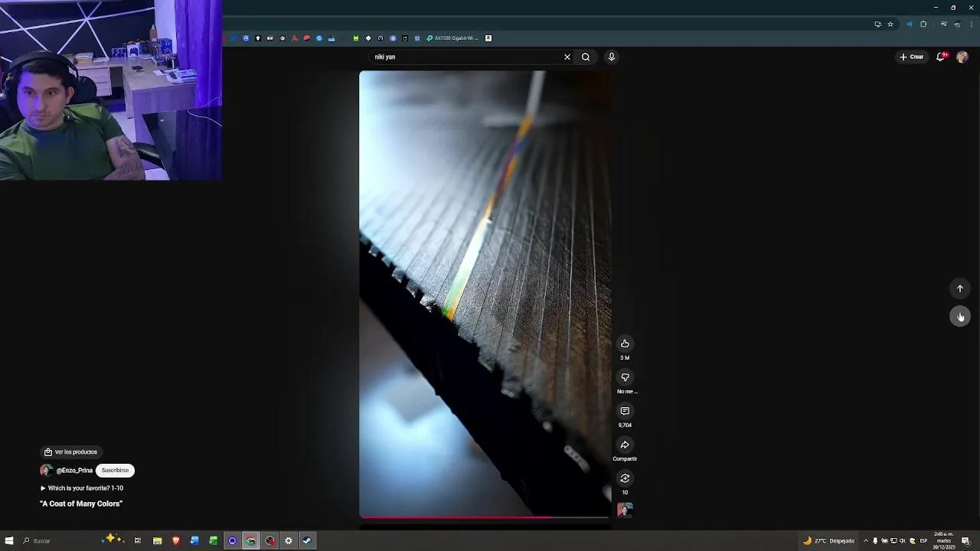
Task: Switch to Chrome in the taskbar
Action: point(250,541)
